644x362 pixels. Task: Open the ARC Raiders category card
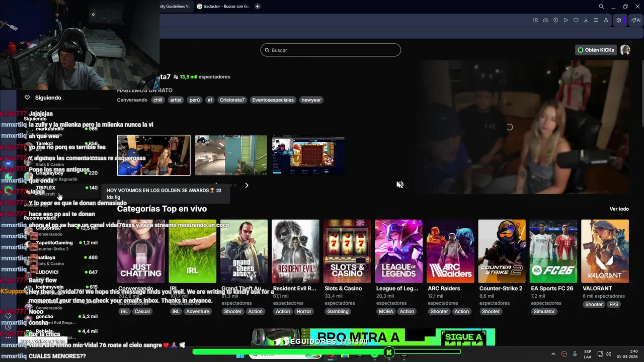[x=450, y=251]
